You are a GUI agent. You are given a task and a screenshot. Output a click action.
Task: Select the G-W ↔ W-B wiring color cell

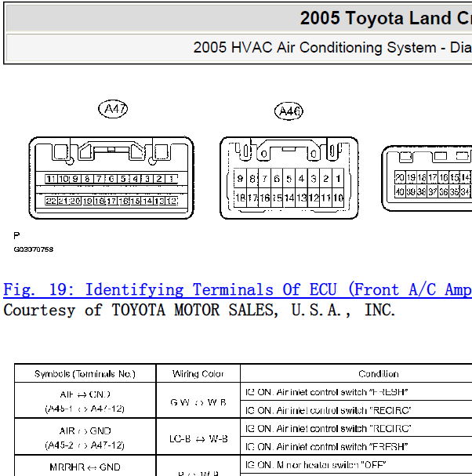pos(198,402)
